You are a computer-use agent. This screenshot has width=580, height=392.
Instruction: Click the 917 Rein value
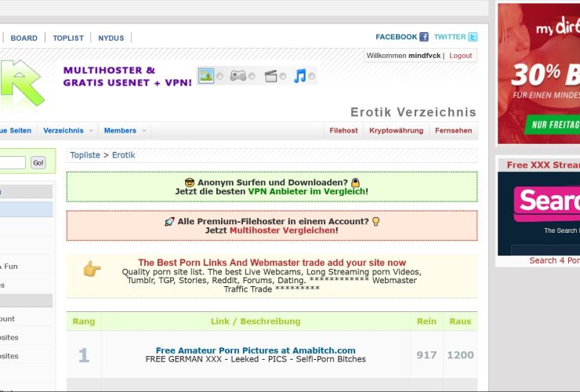click(x=426, y=355)
